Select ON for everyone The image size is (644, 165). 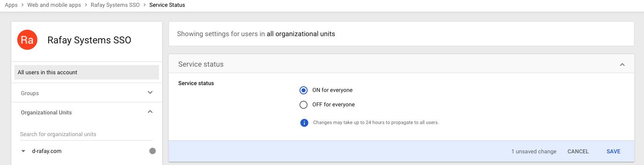tap(304, 90)
